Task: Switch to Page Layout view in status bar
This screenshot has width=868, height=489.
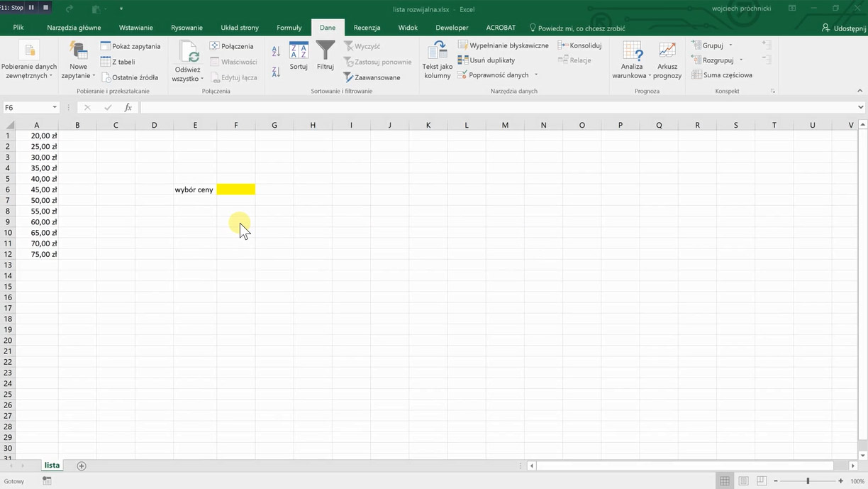Action: point(743,481)
